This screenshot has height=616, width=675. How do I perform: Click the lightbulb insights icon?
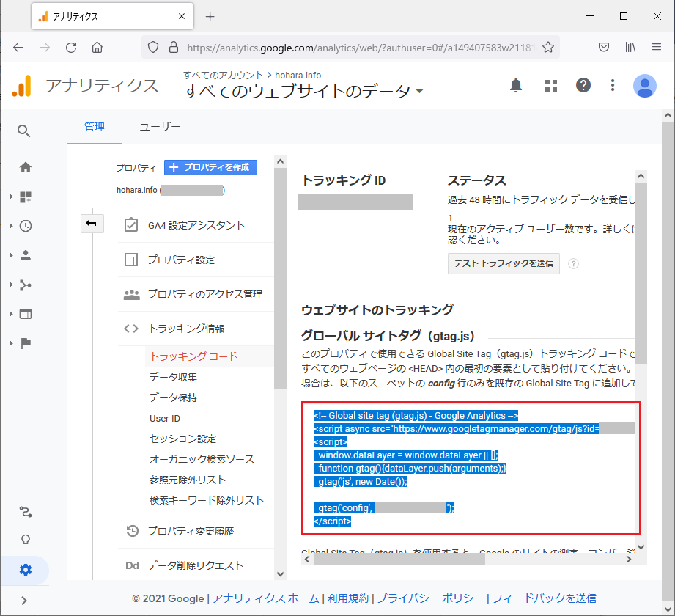click(26, 540)
